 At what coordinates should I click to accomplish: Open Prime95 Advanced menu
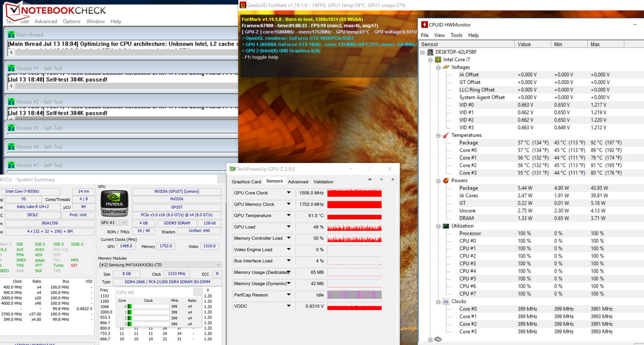(x=46, y=21)
